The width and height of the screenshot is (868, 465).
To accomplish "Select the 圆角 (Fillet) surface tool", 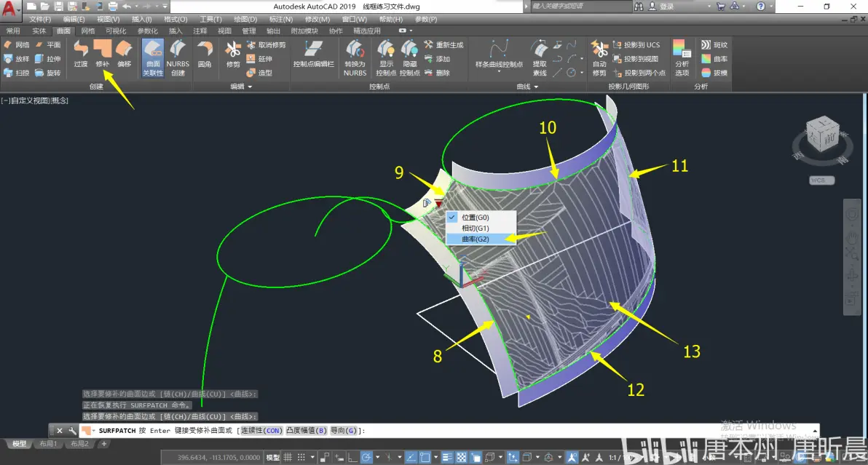I will point(205,54).
